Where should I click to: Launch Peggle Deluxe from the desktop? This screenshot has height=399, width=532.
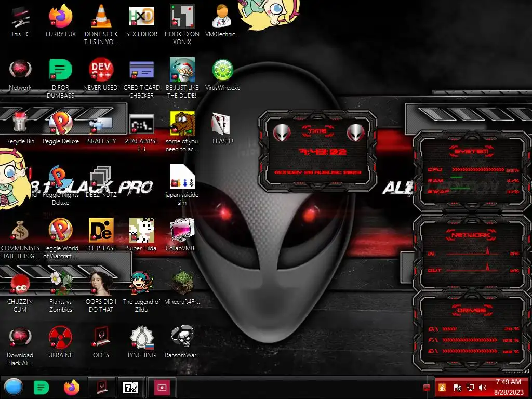(x=60, y=129)
